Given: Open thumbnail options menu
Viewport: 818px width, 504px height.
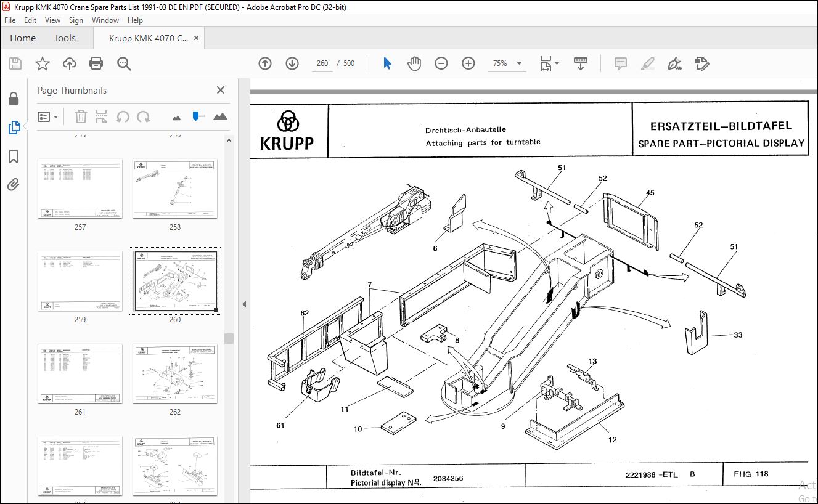Looking at the screenshot, I should 48,116.
